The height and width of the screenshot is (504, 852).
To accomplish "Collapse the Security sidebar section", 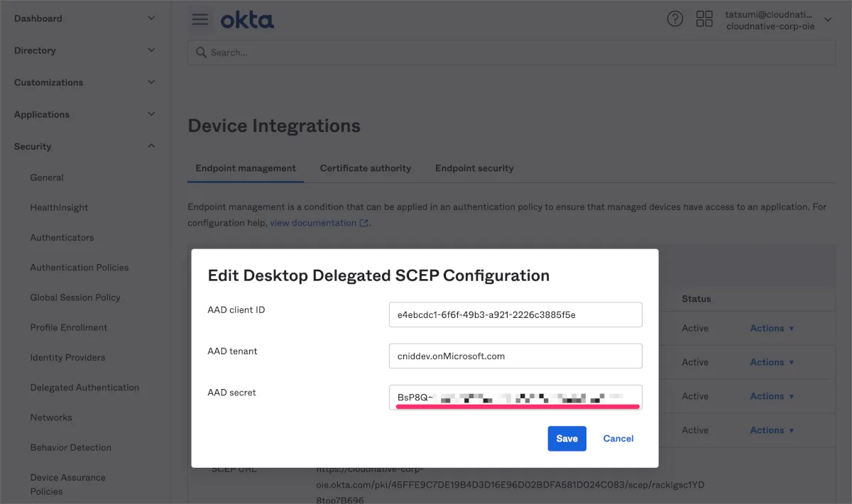I will click(x=151, y=146).
